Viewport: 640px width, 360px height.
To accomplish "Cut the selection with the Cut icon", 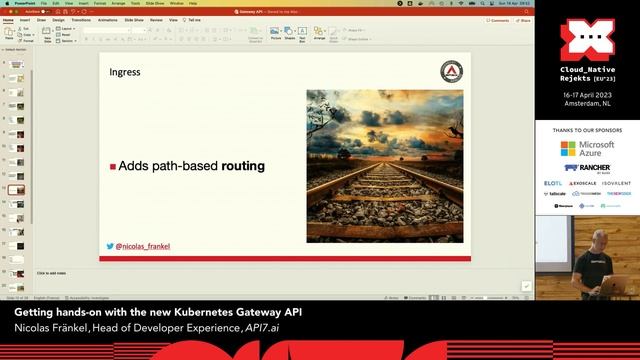I will [20, 29].
